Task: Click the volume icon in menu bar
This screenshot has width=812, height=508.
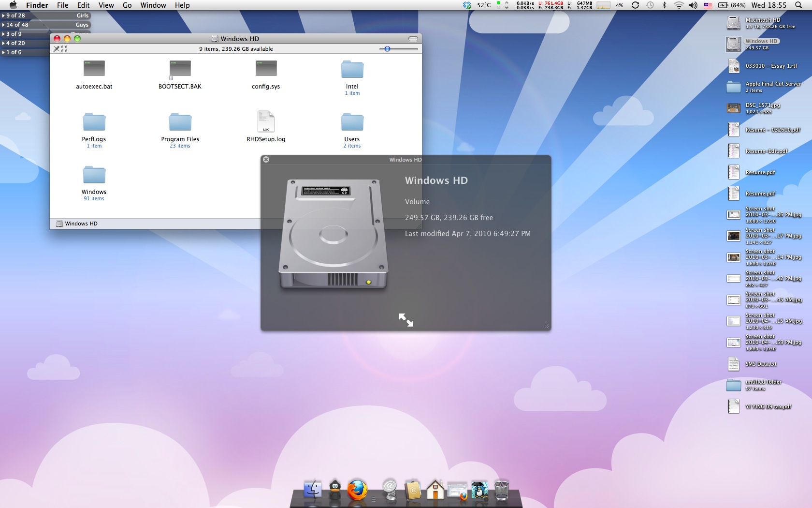Action: point(693,5)
